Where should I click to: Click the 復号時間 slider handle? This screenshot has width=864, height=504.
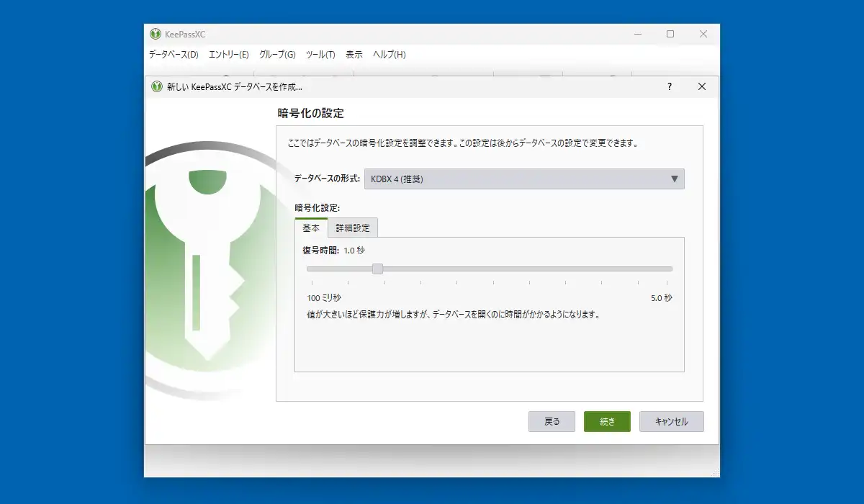pyautogui.click(x=377, y=269)
